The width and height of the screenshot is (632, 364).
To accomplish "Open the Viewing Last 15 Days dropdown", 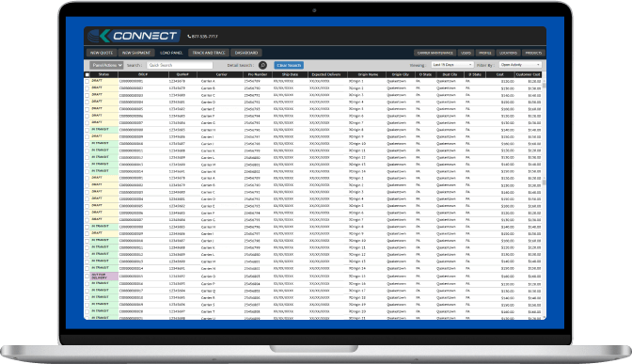I will (452, 65).
